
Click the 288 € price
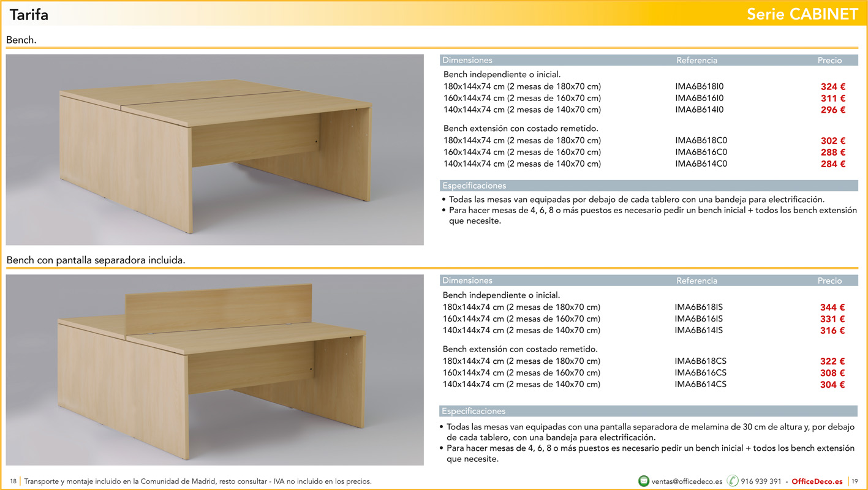pyautogui.click(x=833, y=153)
